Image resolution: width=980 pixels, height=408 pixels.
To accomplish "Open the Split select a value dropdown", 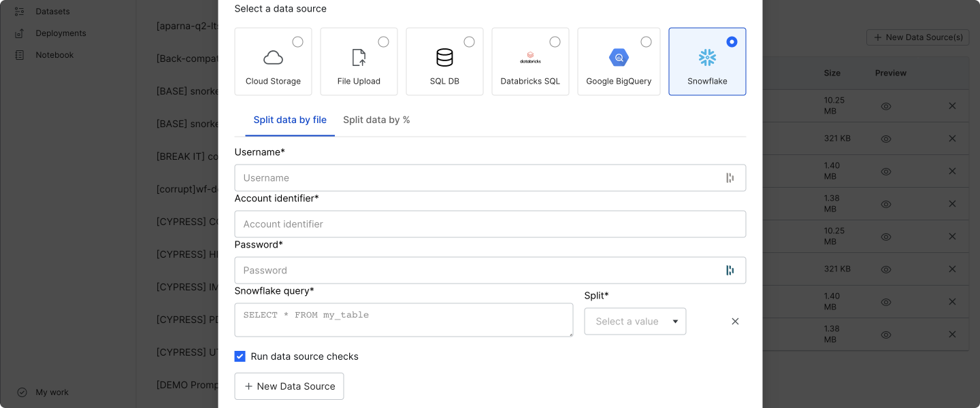I will pos(635,322).
